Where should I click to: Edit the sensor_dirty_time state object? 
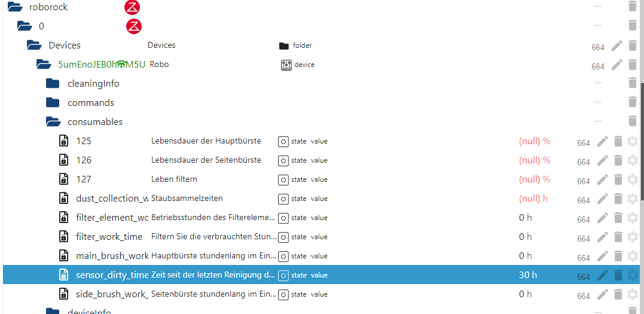click(x=603, y=275)
